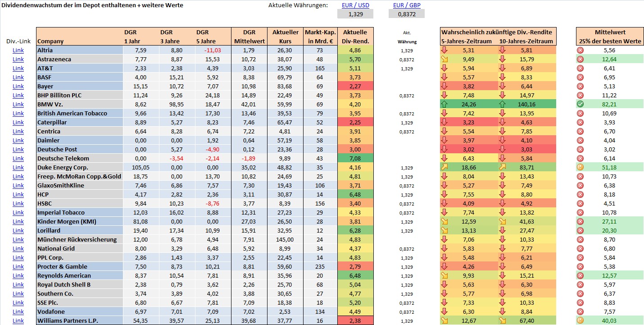This screenshot has height=325, width=644.
Task: Click the red X icon beside Lorillard's 20,30
Action: coord(580,230)
